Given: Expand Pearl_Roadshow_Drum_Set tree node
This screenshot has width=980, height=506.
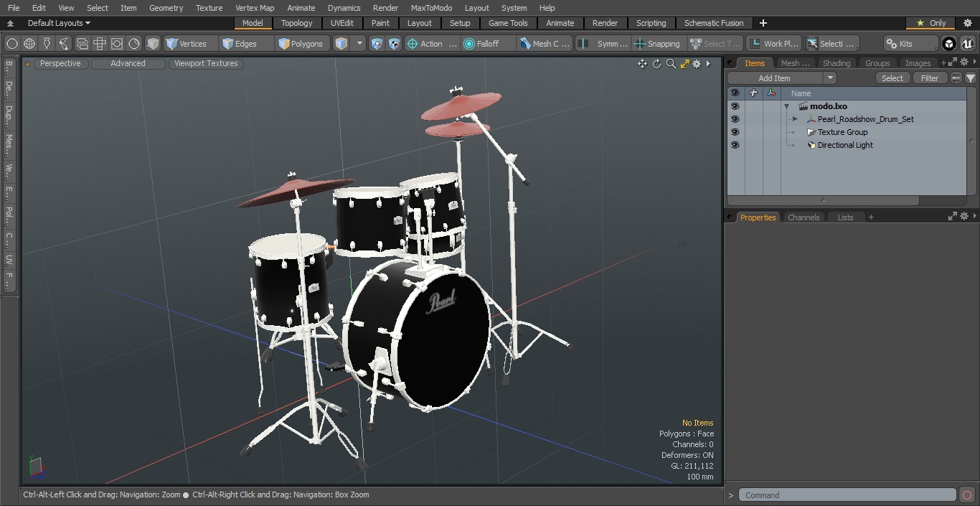Looking at the screenshot, I should point(795,119).
